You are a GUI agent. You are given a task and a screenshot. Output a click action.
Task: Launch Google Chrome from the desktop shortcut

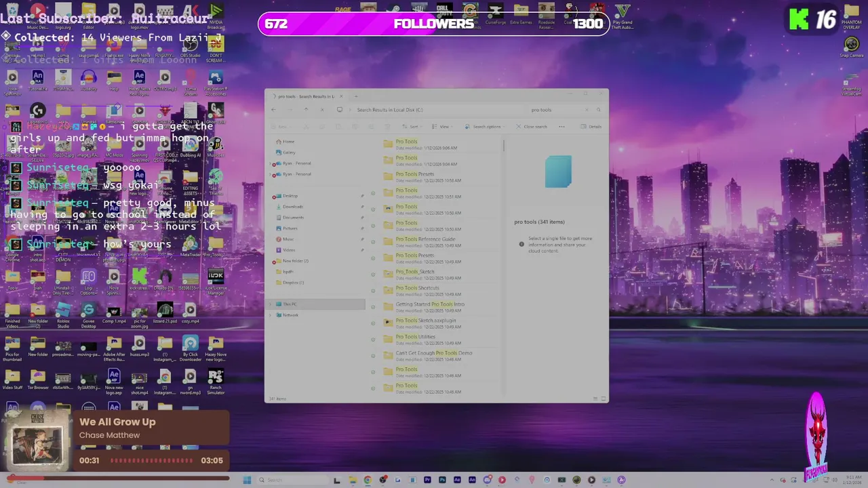click(12, 247)
